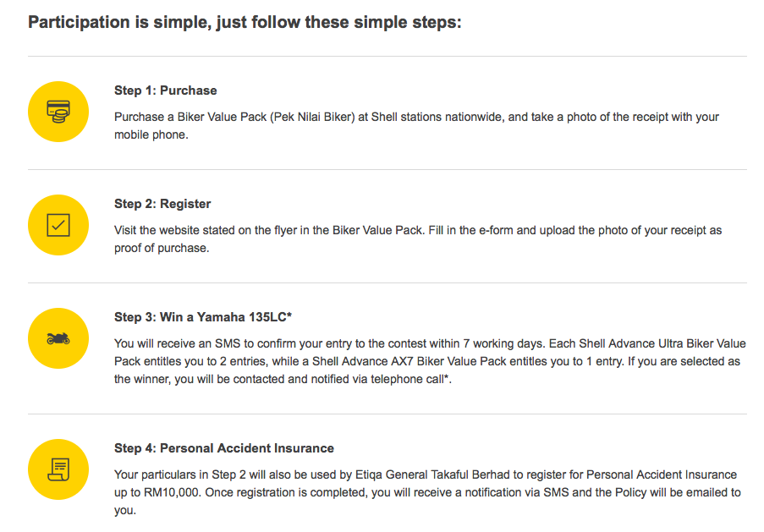The image size is (764, 532).
Task: Click the insurance document scroll icon
Action: coord(58,469)
